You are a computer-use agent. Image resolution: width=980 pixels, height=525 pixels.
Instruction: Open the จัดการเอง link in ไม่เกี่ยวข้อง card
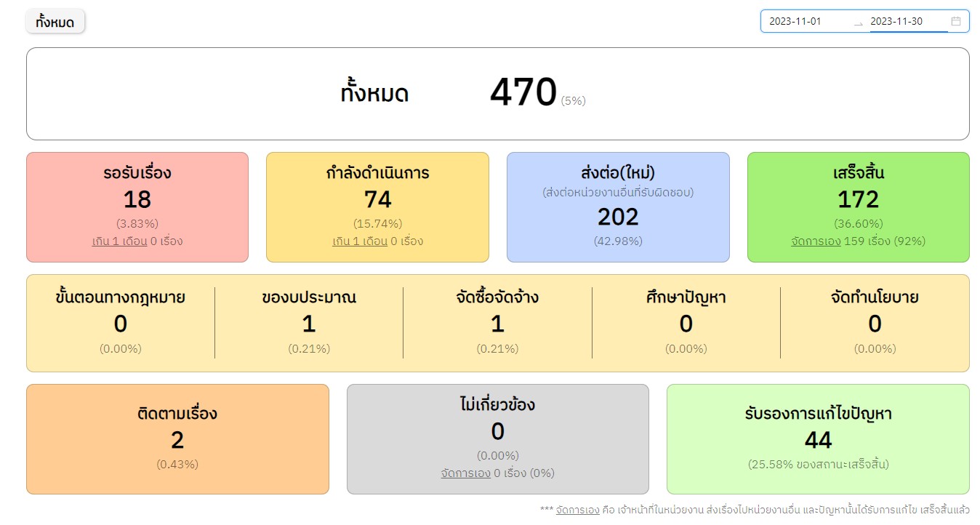click(x=466, y=473)
